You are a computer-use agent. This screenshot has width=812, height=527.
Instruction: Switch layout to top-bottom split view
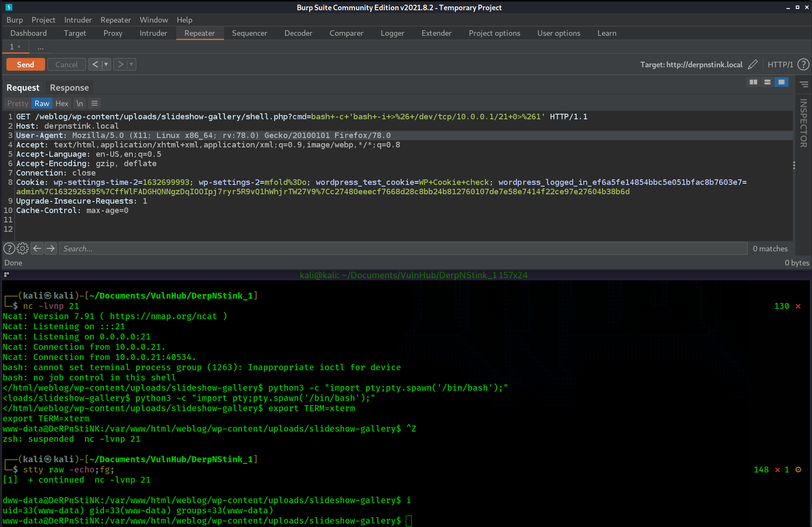coord(767,82)
